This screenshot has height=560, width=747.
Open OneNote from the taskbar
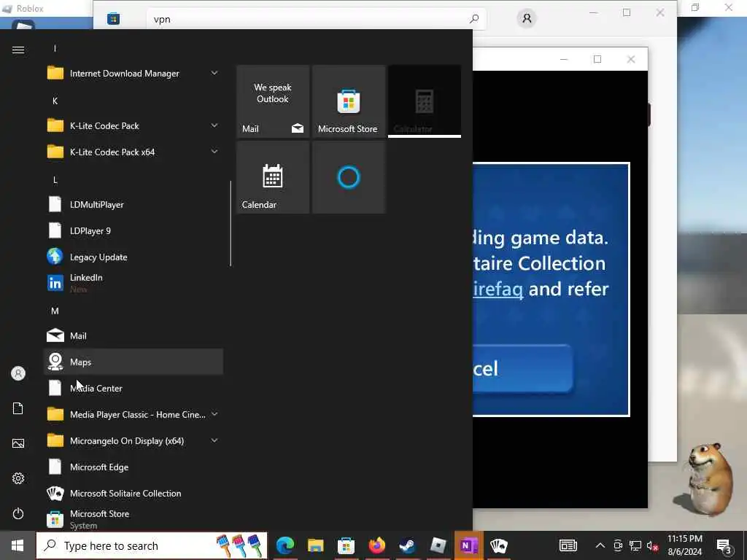[469, 545]
